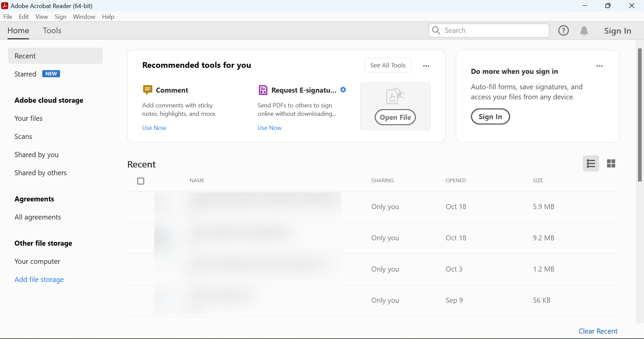Open All agreements
The width and height of the screenshot is (644, 339).
[38, 217]
